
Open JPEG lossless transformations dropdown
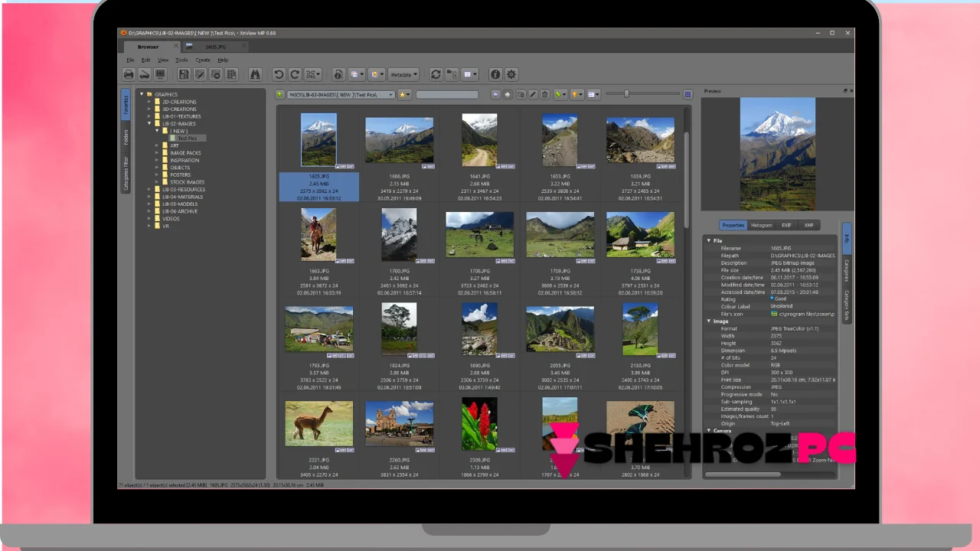tap(312, 74)
